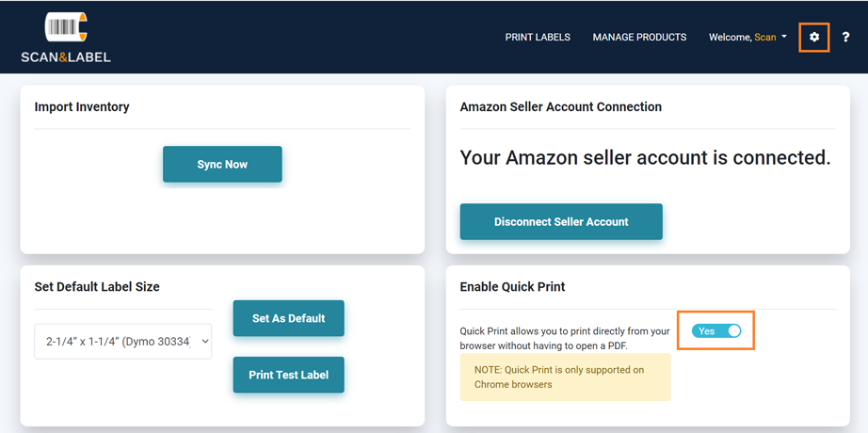Open the PRINT LABELS menu item
Screen dimensions: 868x433
538,37
